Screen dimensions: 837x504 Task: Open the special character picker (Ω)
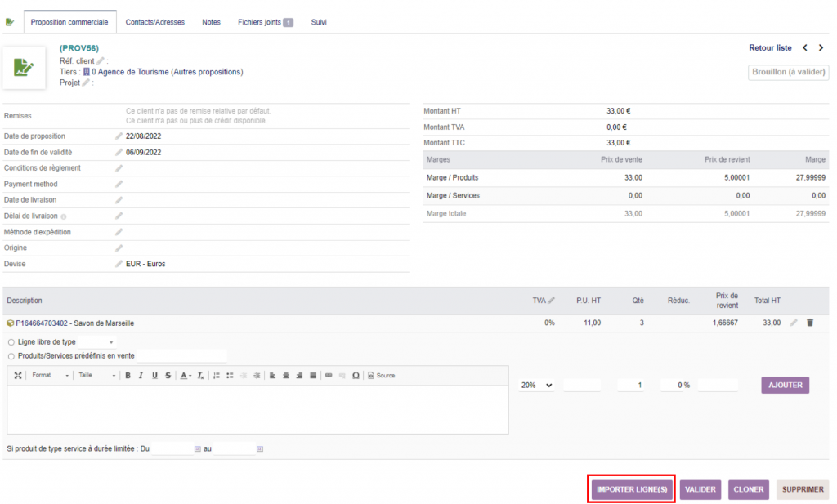click(356, 375)
